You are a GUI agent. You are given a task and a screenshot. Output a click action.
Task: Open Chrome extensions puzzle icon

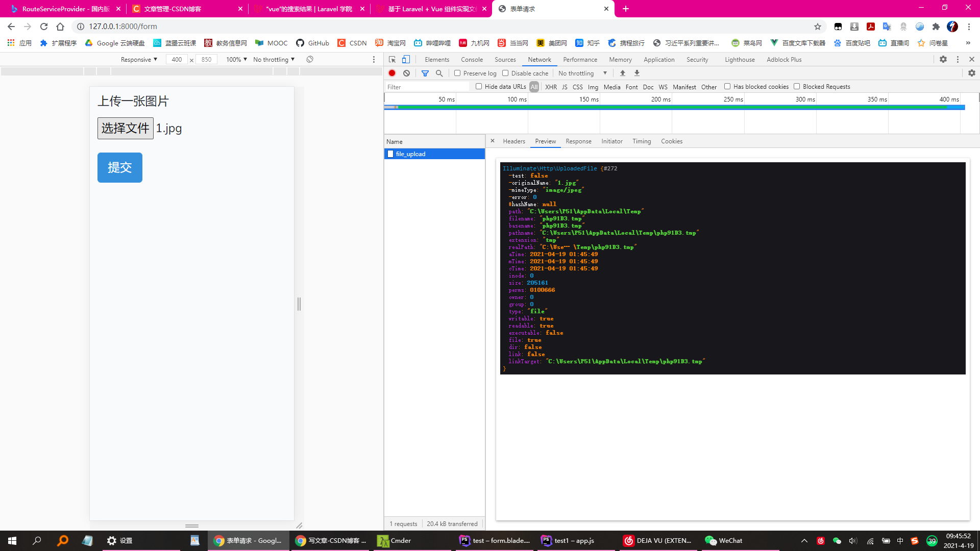[x=936, y=27]
